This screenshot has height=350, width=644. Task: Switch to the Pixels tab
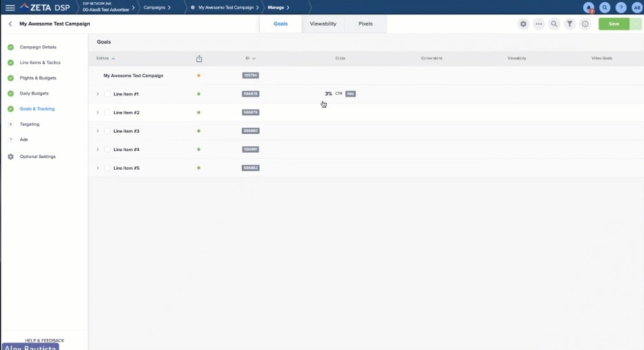pyautogui.click(x=365, y=24)
